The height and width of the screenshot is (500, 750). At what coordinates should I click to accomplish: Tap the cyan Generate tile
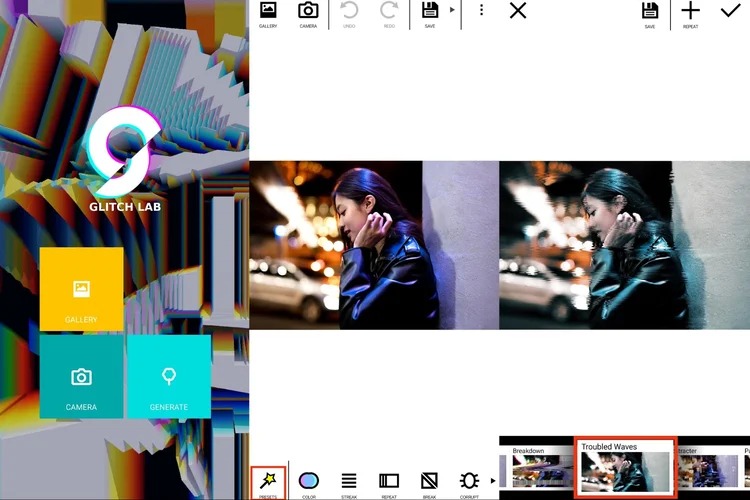tap(169, 377)
